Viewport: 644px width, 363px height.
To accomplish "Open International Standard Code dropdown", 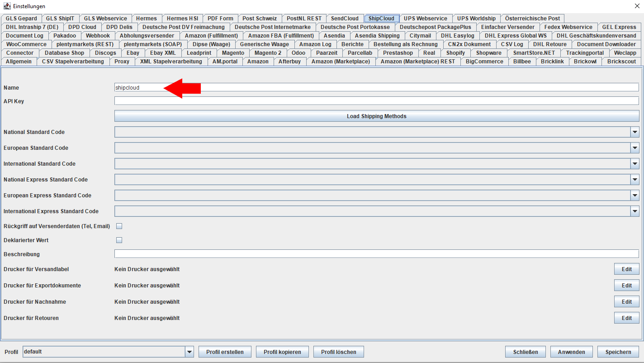I will (635, 164).
